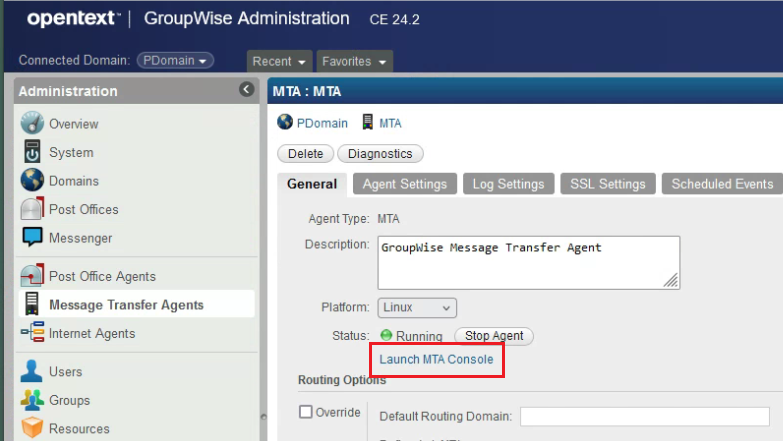Click the Resources box icon
This screenshot has width=783, height=441.
tap(32, 428)
